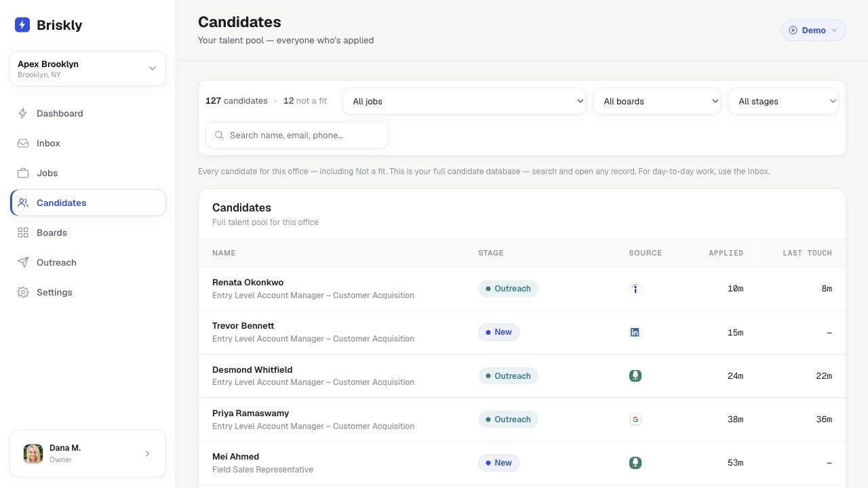Click the Boards grid icon
868x488 pixels.
(x=23, y=232)
